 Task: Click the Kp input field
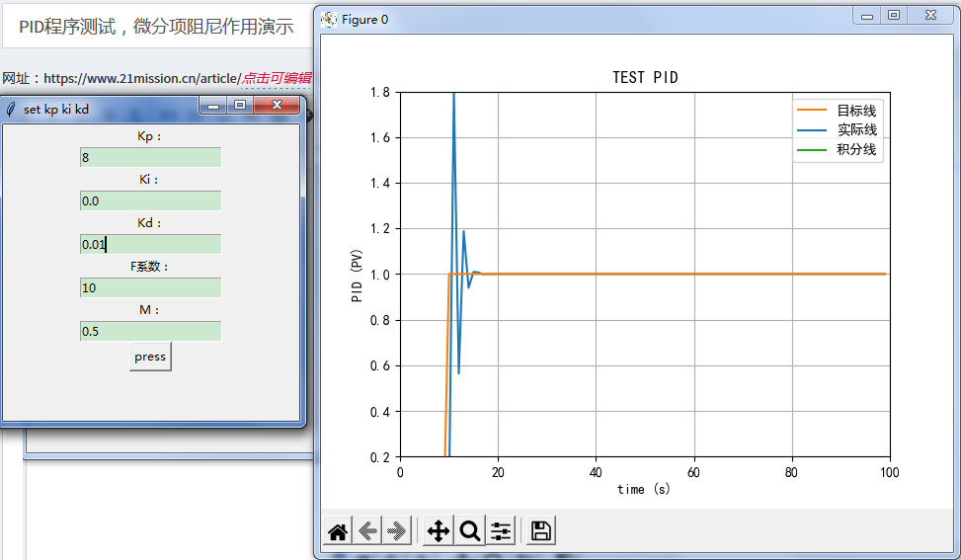[150, 158]
